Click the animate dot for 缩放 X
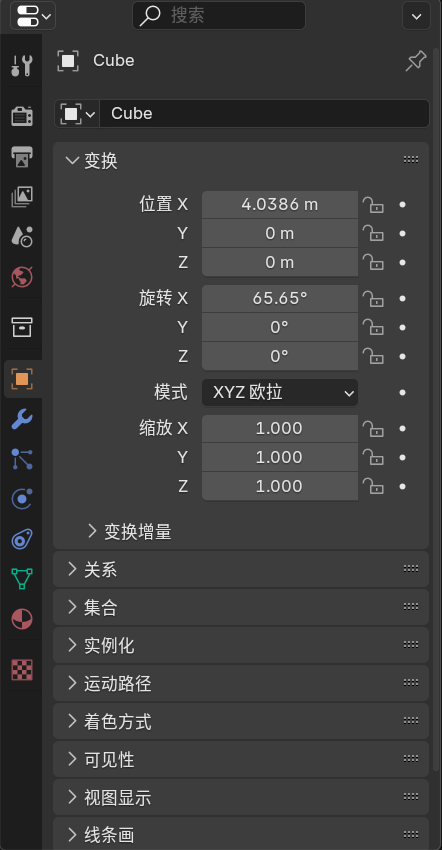This screenshot has height=850, width=442. [x=402, y=428]
